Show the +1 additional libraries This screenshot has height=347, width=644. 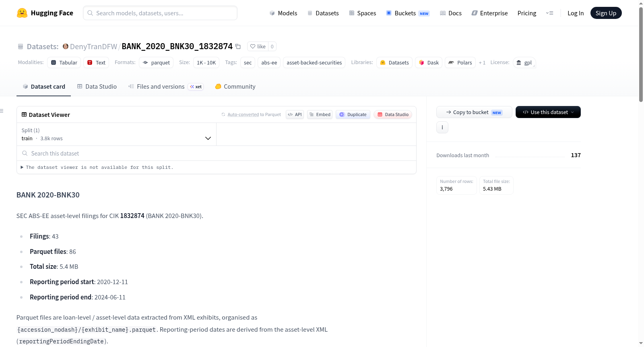[x=482, y=62]
